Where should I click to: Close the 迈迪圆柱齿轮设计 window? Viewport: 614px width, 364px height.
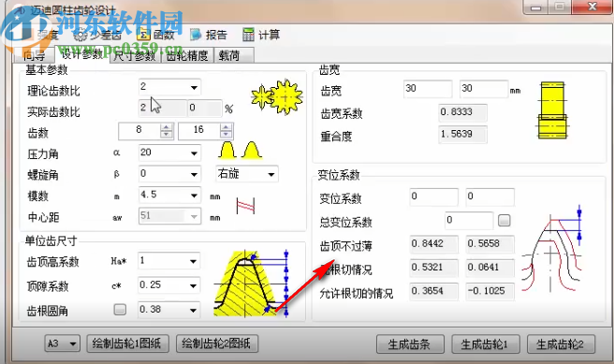[x=592, y=7]
